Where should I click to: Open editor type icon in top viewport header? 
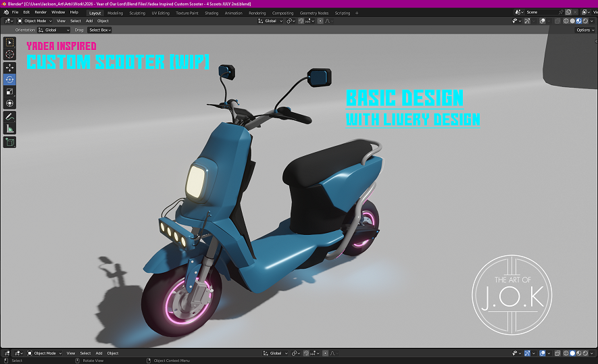coord(8,21)
